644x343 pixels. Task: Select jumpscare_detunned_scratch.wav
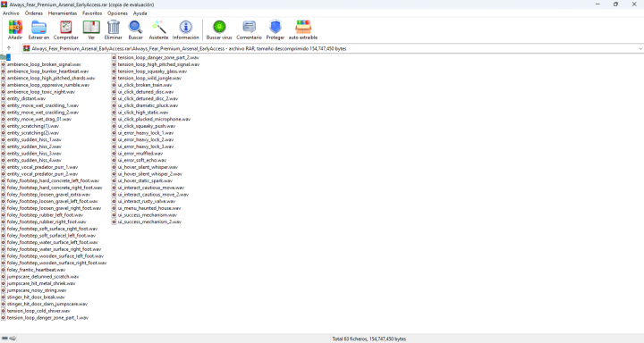click(x=40, y=277)
